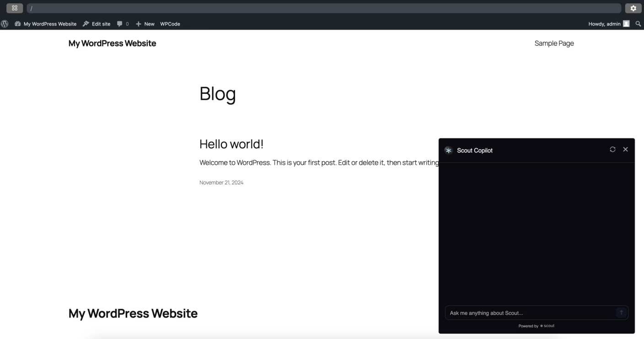Image resolution: width=644 pixels, height=339 pixels.
Task: Click the comments bubble icon
Action: tap(120, 24)
